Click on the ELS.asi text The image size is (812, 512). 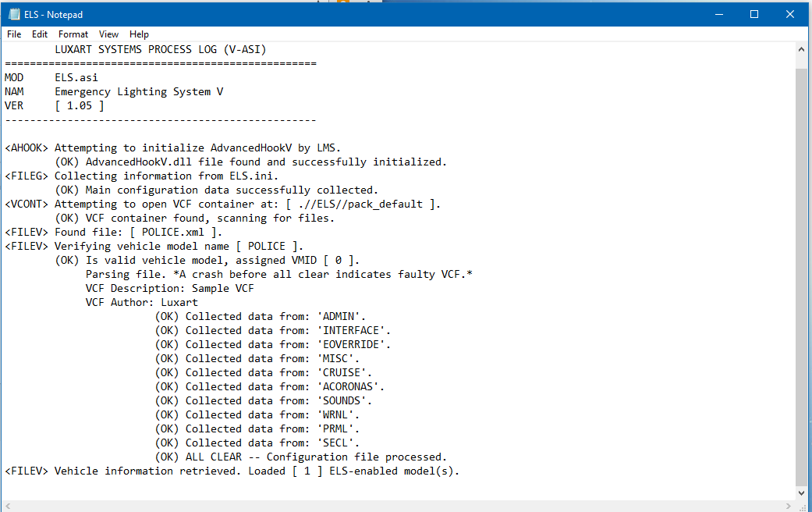[x=76, y=78]
